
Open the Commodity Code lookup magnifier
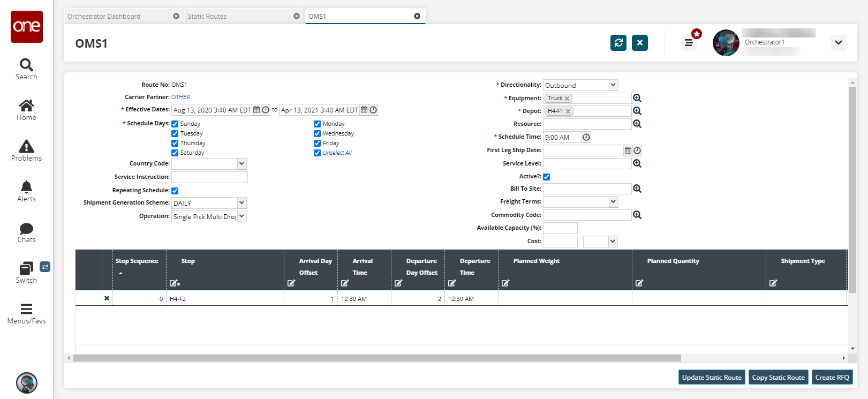[637, 215]
